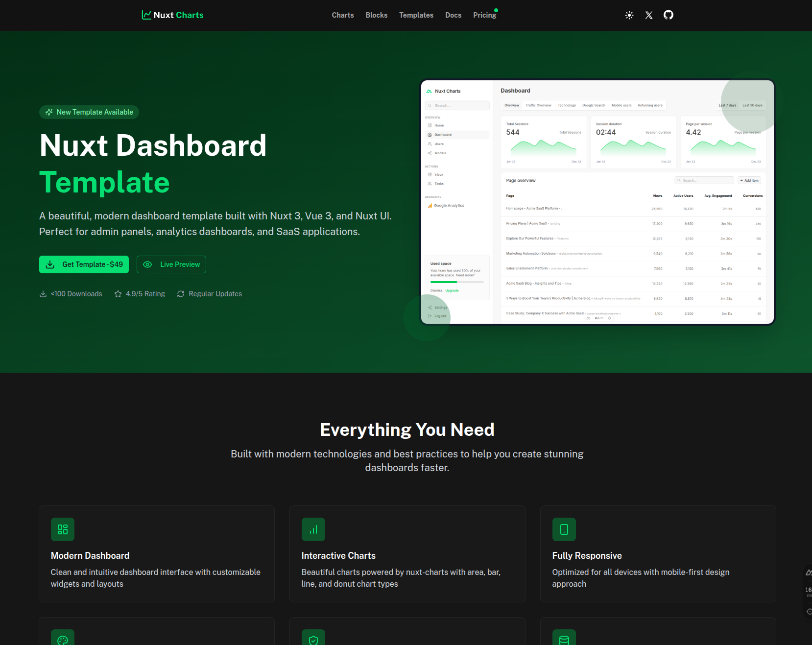Screen dimensions: 812x645
Task: Open the GitHub repository icon
Action: [669, 15]
